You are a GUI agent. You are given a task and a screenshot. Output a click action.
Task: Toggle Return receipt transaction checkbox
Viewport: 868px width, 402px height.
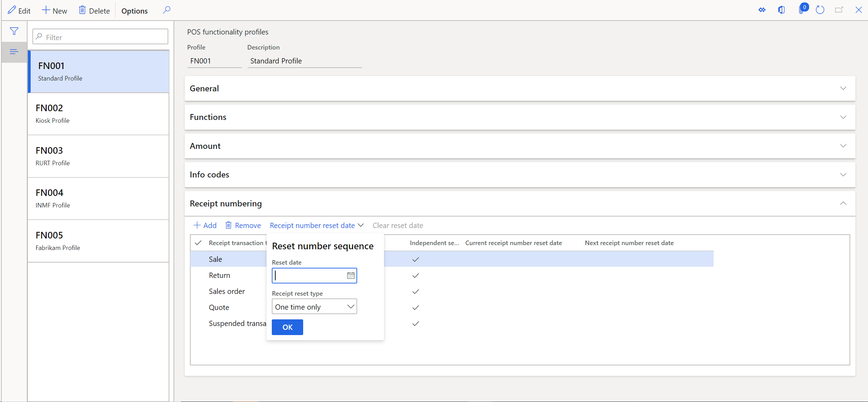pos(200,275)
